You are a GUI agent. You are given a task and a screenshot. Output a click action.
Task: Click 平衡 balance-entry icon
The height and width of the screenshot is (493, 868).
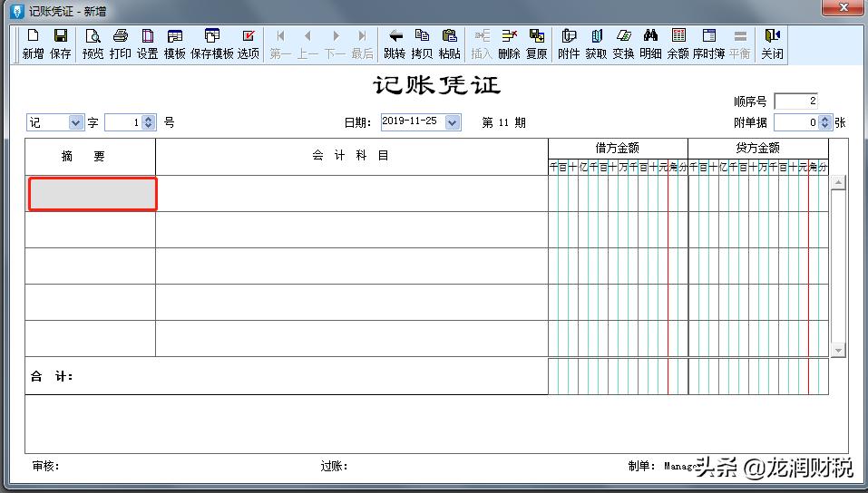tap(739, 36)
